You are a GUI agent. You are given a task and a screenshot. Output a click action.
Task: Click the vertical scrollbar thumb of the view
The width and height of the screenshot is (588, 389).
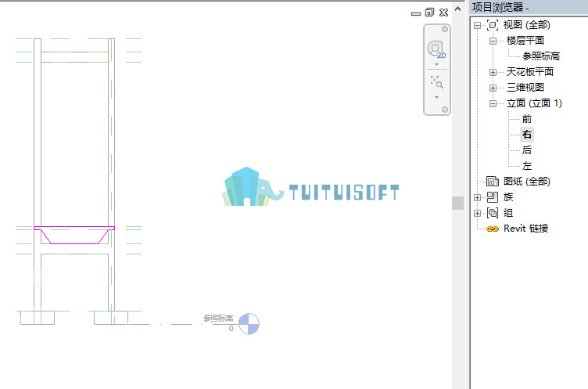click(x=457, y=204)
